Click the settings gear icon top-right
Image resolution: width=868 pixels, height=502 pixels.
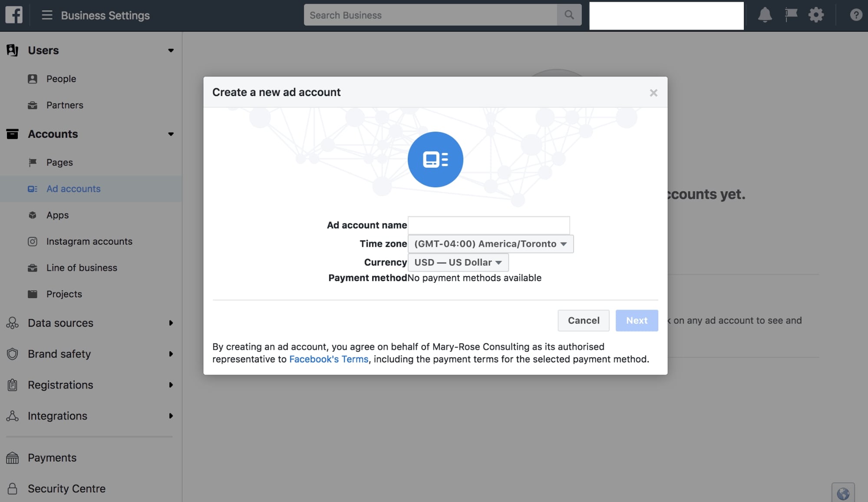point(816,14)
